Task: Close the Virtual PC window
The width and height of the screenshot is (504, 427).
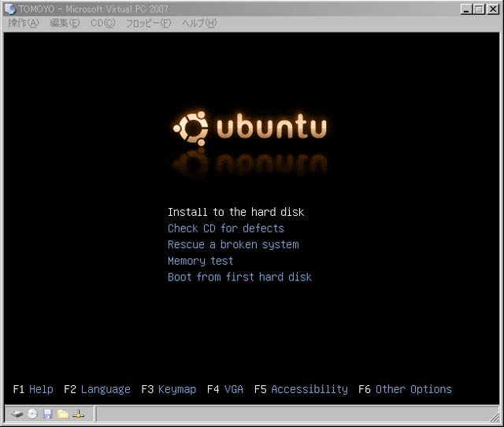Action: 493,9
